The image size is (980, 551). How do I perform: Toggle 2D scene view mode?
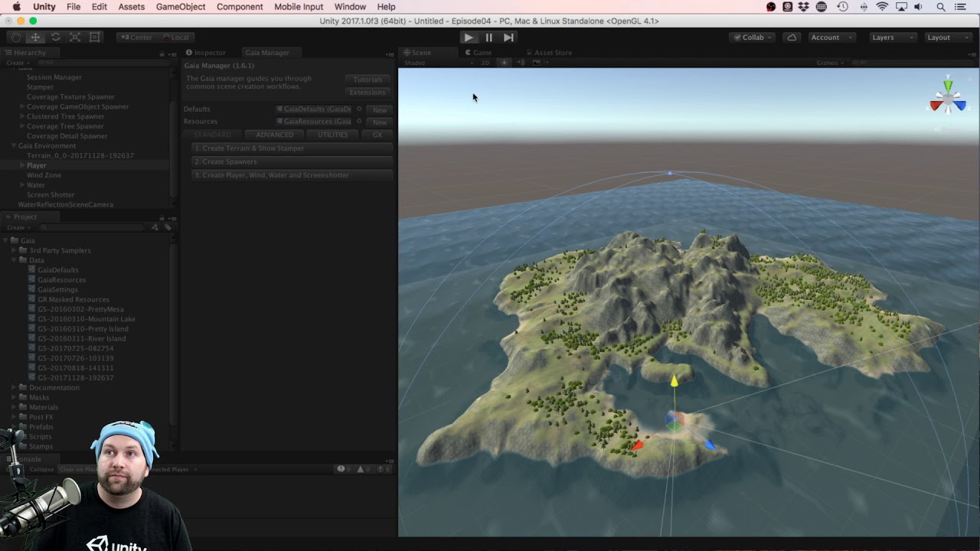pos(485,63)
